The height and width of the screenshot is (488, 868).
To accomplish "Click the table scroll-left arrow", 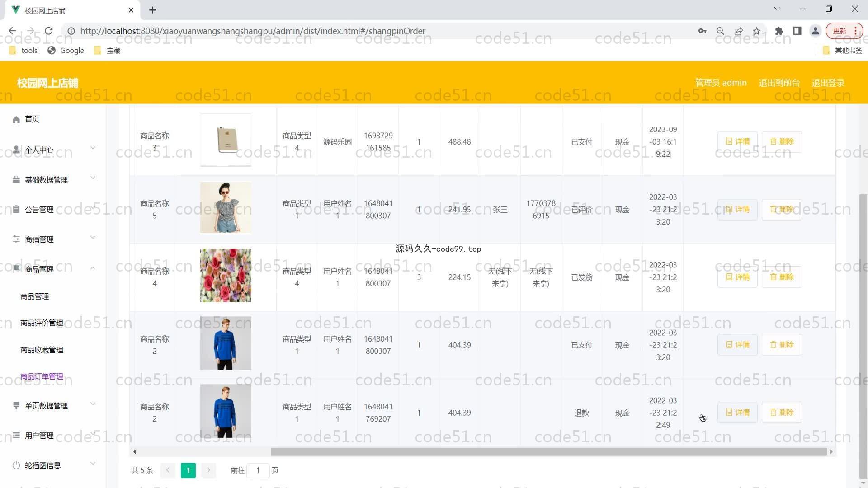I will 134,451.
